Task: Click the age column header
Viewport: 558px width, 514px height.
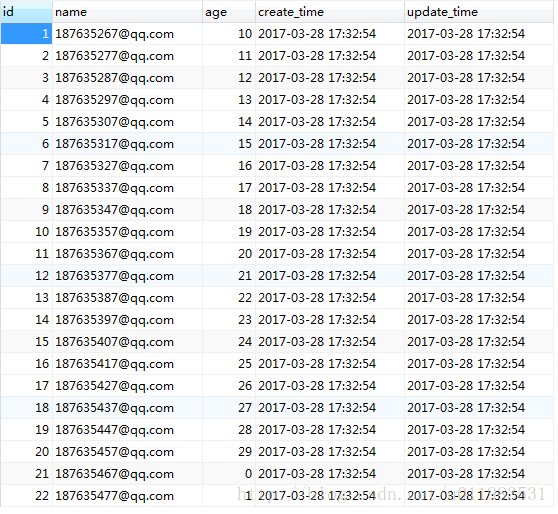Action: click(229, 12)
